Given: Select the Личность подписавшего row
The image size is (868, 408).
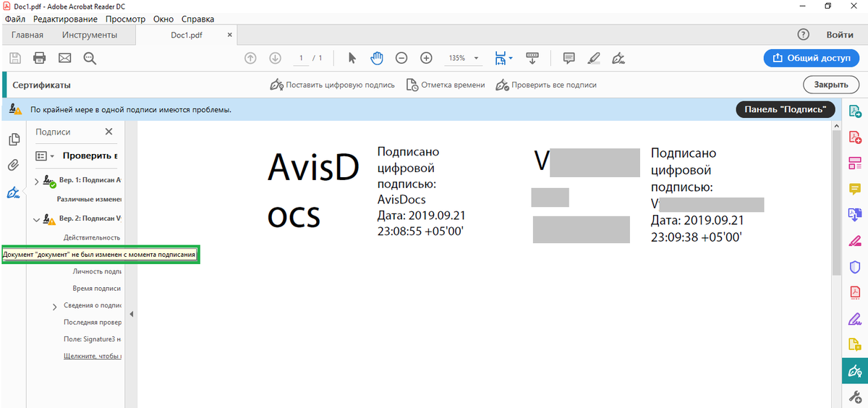Looking at the screenshot, I should (97, 271).
